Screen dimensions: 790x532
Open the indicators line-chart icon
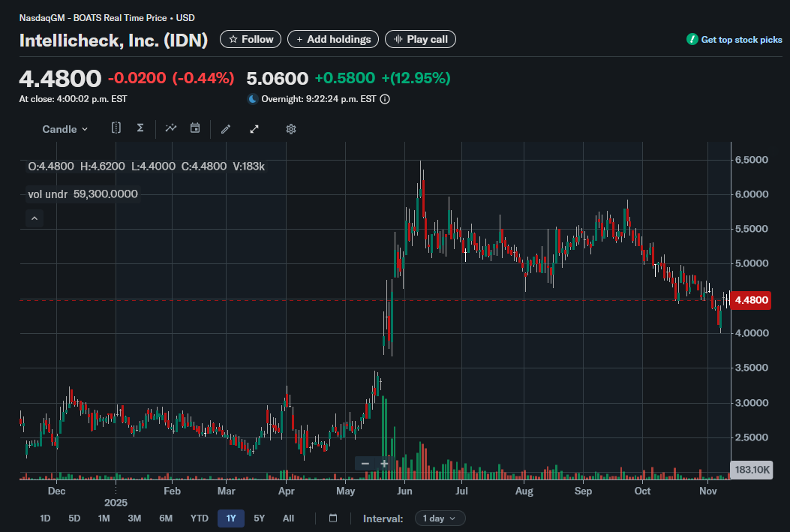tap(171, 128)
